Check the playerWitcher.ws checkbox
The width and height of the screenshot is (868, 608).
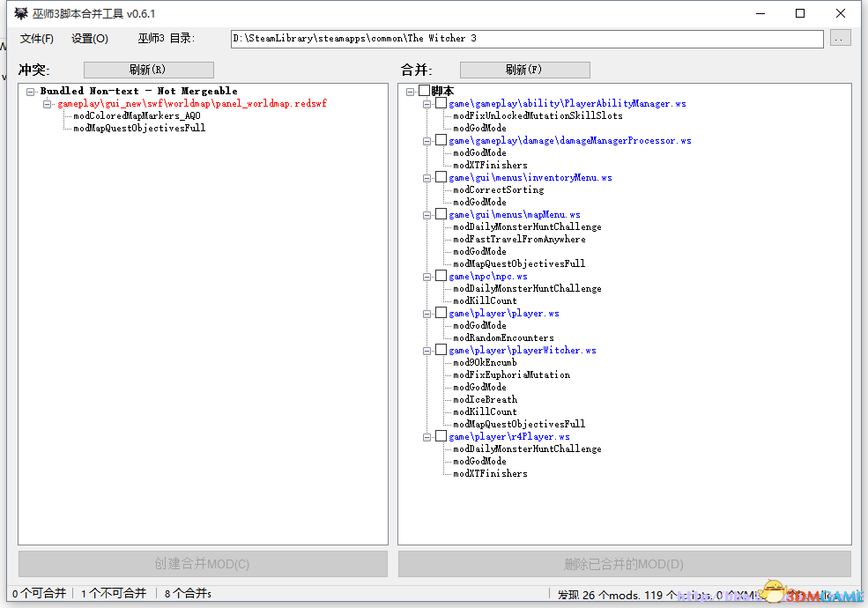pyautogui.click(x=441, y=350)
